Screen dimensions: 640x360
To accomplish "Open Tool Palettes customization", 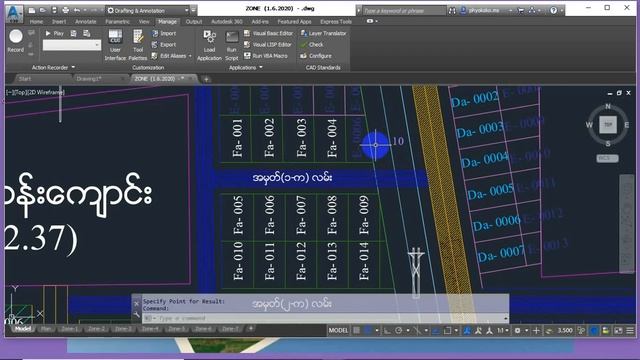I will 138,45.
